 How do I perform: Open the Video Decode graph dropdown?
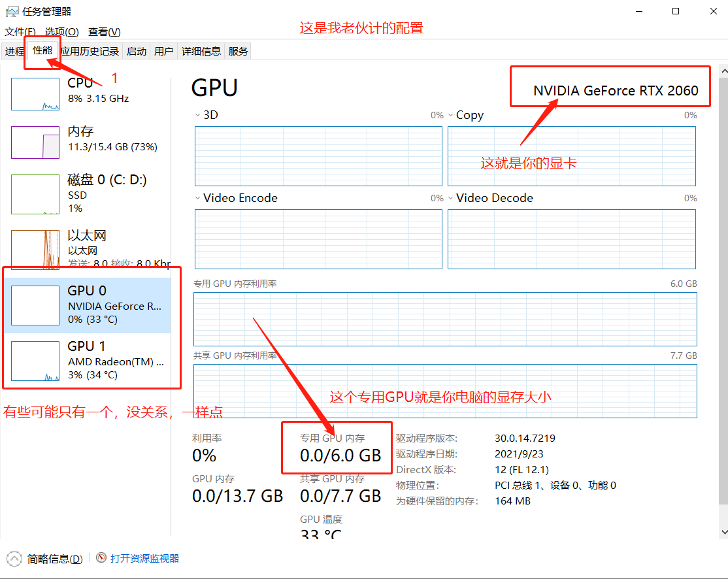point(450,198)
